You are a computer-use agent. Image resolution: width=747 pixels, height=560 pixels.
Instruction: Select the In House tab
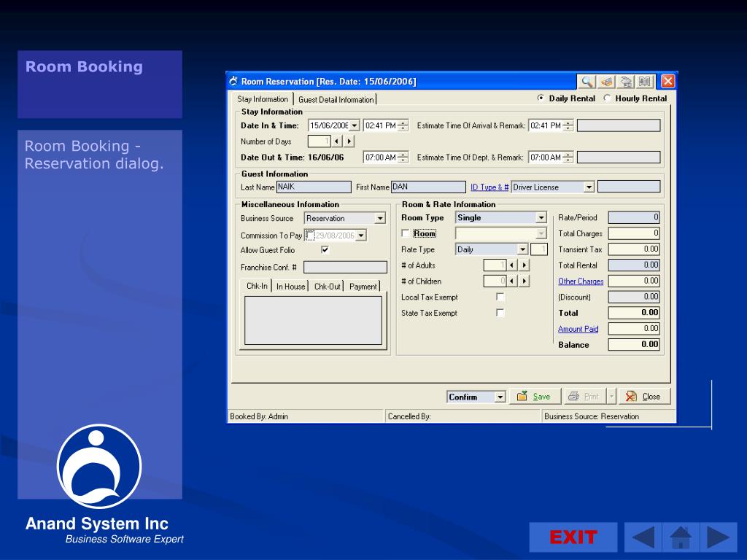290,286
